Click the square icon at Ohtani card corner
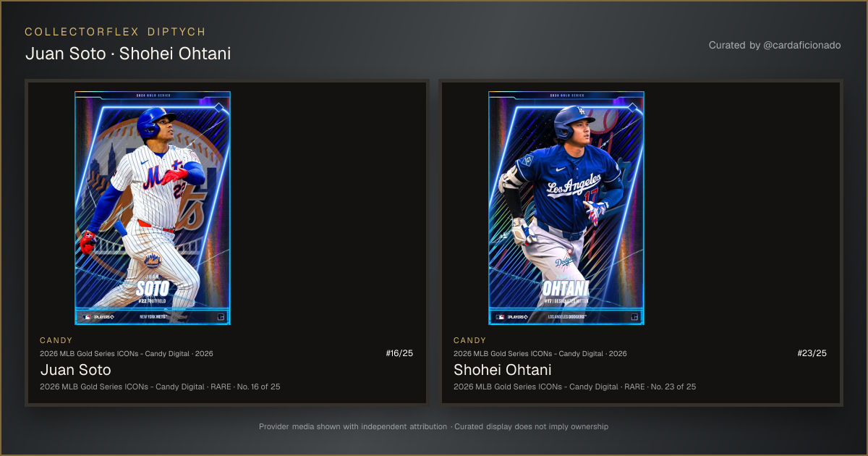 634,317
